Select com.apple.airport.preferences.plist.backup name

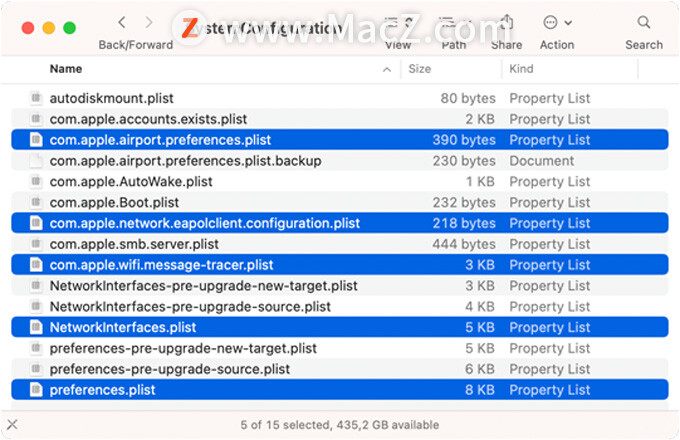[x=186, y=161]
